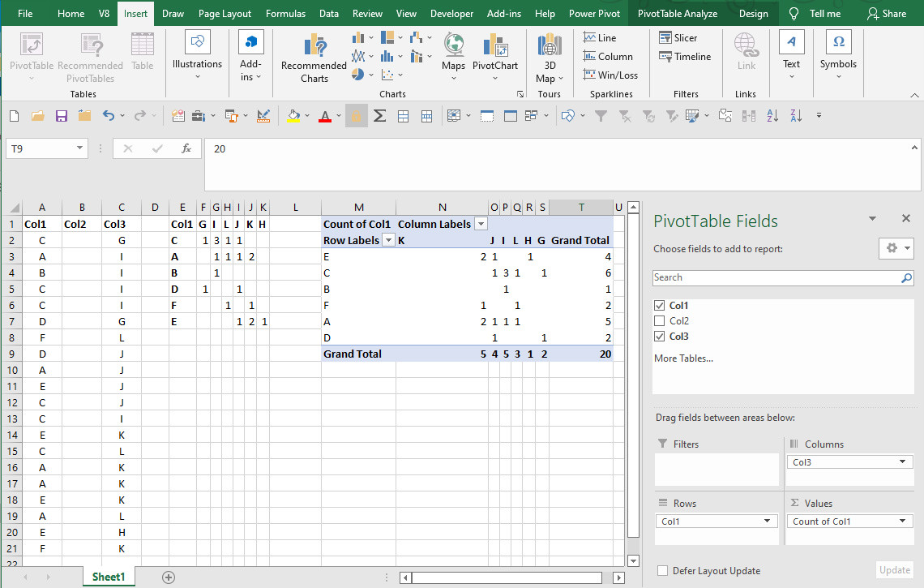The width and height of the screenshot is (924, 588).
Task: Insert a Column sparkline
Action: point(608,57)
